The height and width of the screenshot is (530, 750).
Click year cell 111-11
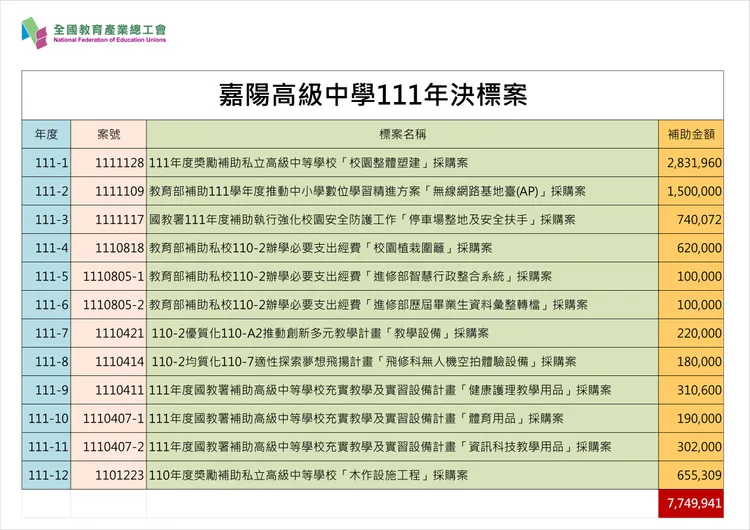click(x=46, y=447)
